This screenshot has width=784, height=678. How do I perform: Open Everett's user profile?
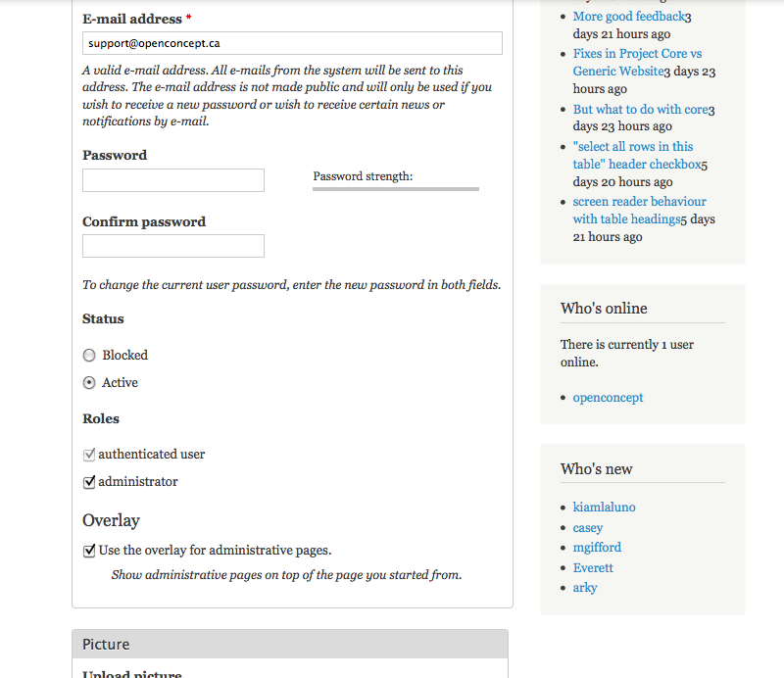[593, 568]
